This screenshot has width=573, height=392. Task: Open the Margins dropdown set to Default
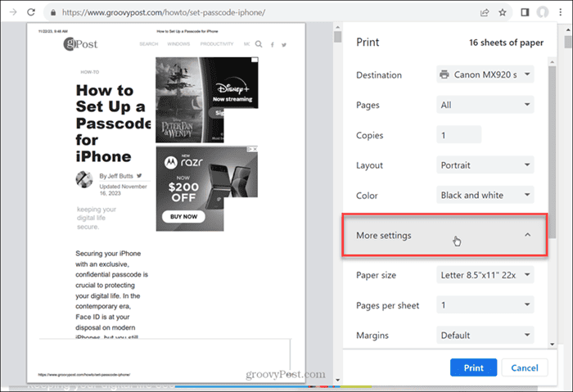point(485,335)
